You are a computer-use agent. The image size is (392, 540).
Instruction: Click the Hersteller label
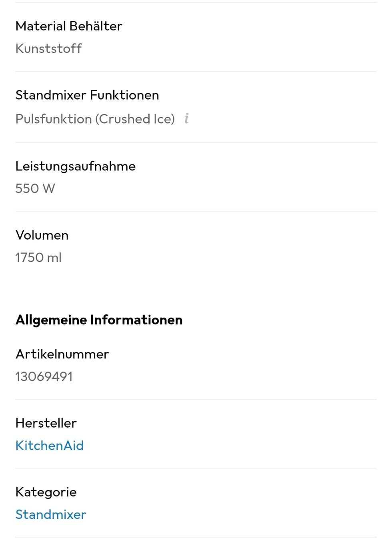click(46, 423)
